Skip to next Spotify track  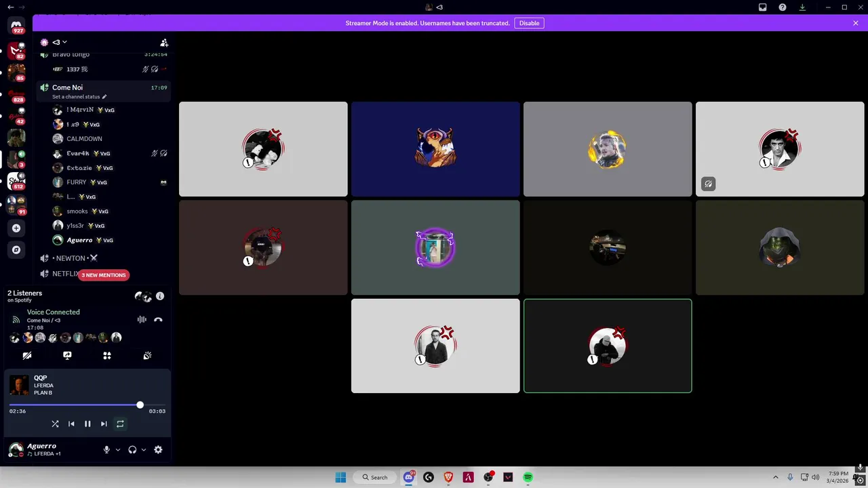tap(104, 424)
